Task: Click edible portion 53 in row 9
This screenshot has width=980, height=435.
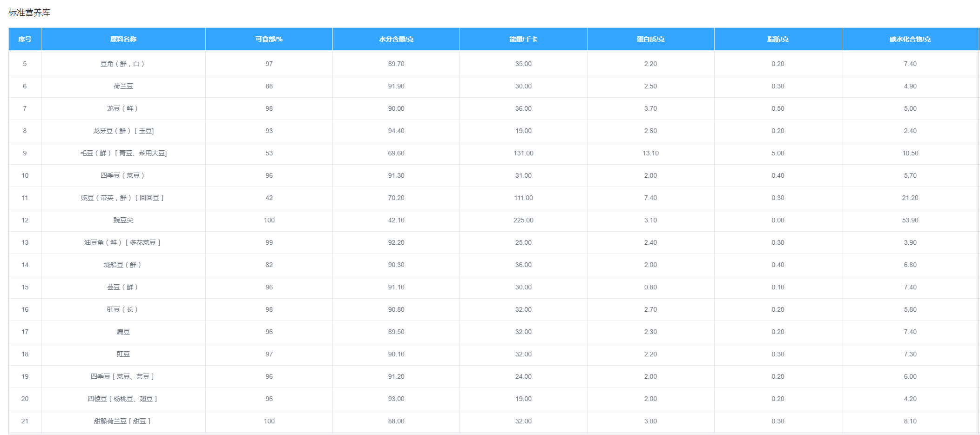Action: pos(269,153)
